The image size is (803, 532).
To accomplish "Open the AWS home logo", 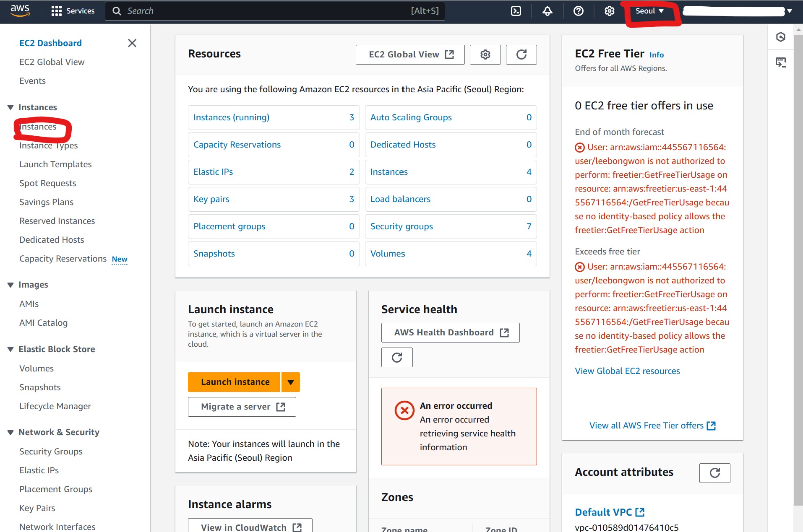I will 20,10.
